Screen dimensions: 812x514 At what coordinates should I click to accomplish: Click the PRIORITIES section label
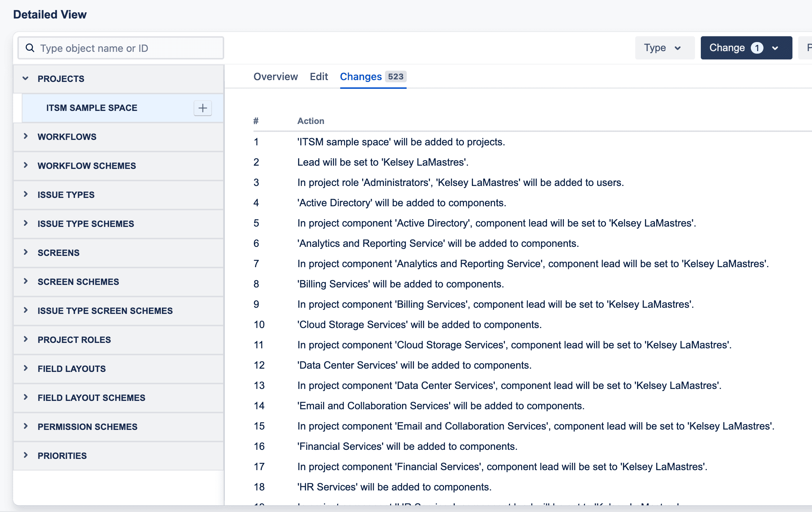coord(62,456)
